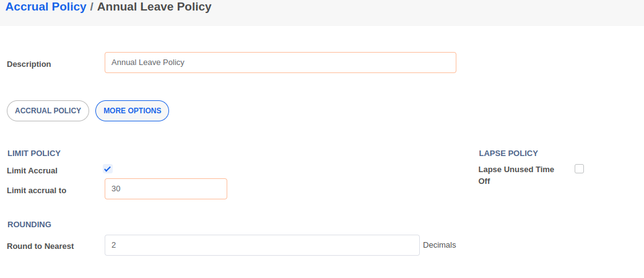Viewport: 644px width, 278px height.
Task: Click the Limit Accrual label
Action: click(32, 171)
